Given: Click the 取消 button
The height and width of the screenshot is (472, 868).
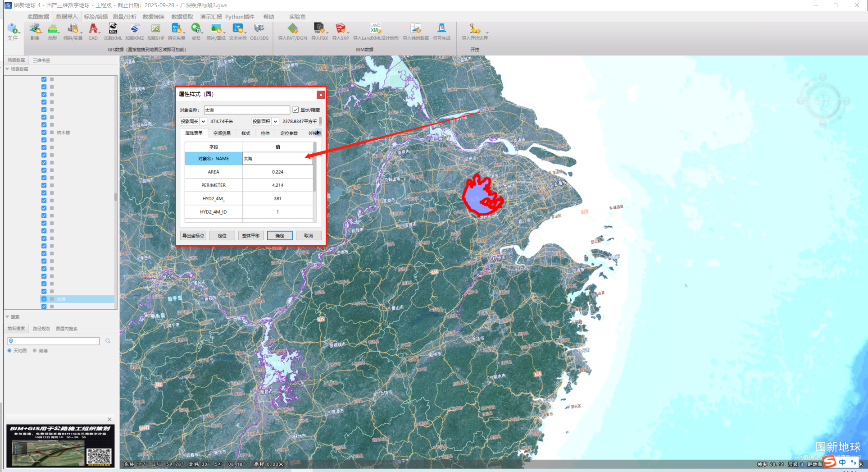Looking at the screenshot, I should coord(309,236).
